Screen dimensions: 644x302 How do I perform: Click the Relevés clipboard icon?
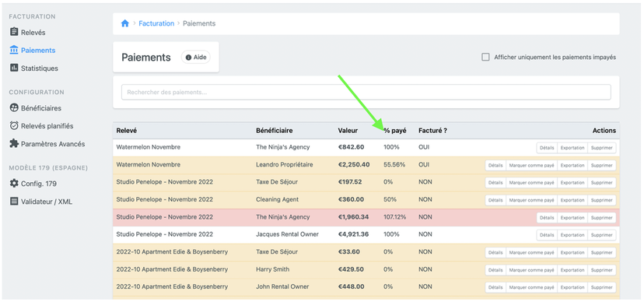(x=14, y=32)
